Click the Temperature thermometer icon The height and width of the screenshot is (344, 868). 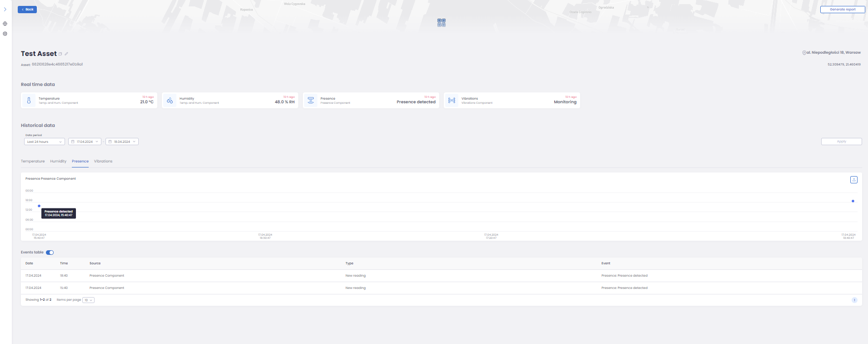tap(29, 101)
